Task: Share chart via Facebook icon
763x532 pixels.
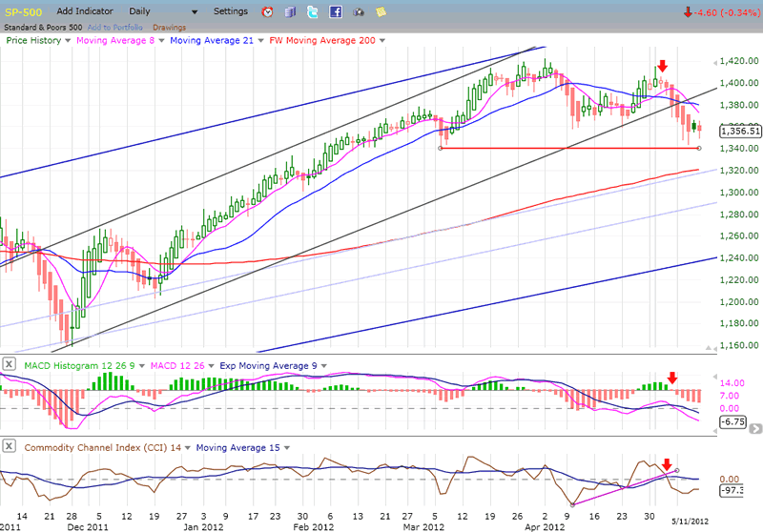Action: point(336,12)
